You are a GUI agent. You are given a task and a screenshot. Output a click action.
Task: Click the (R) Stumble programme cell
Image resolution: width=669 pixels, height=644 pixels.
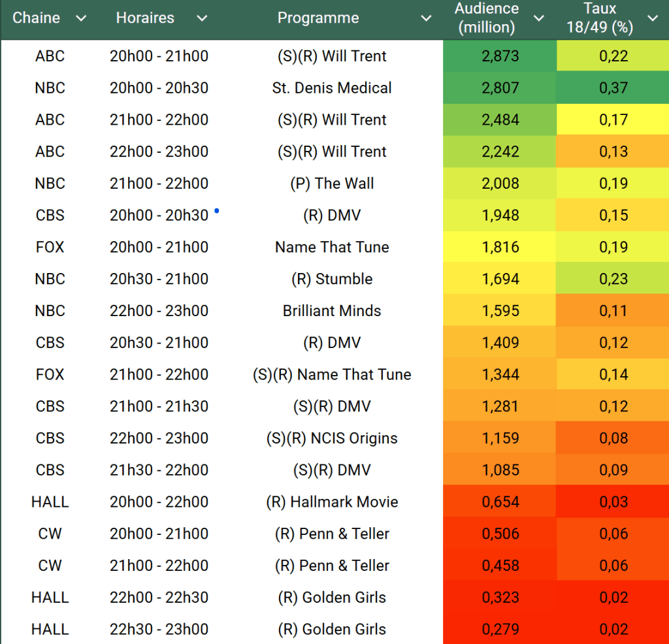pos(332,279)
